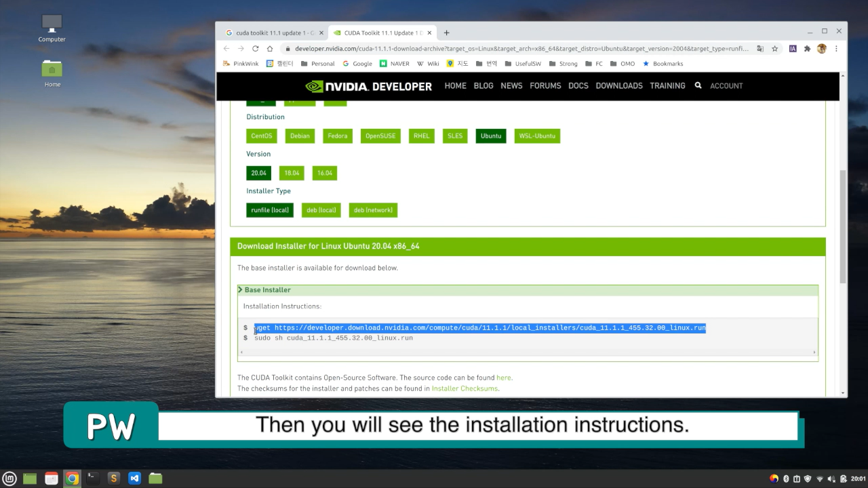Image resolution: width=868 pixels, height=488 pixels.
Task: Open the 지도 map bookmark
Action: pos(458,64)
